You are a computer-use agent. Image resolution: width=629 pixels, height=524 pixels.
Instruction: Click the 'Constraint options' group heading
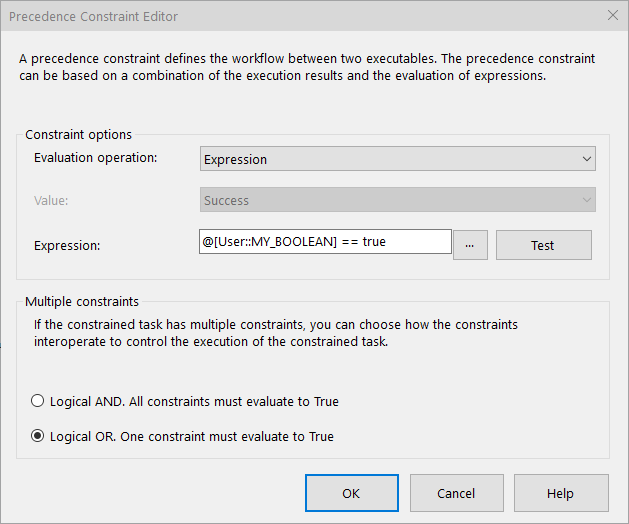78,135
